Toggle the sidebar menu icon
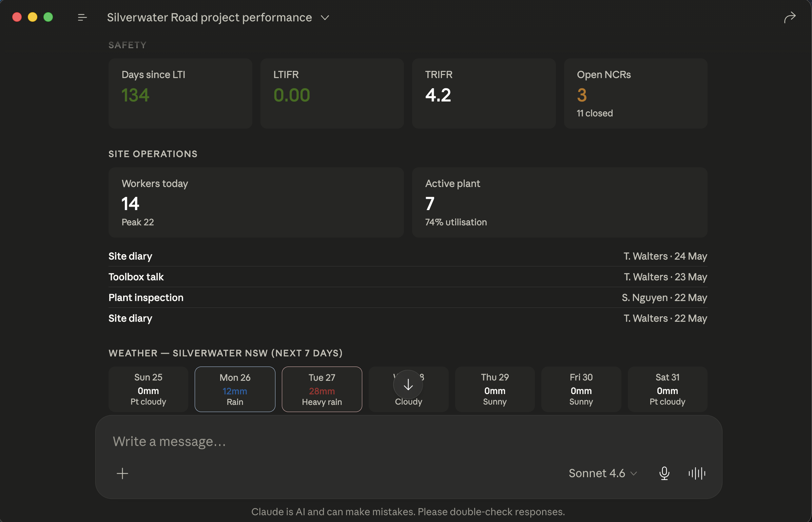 pos(82,17)
